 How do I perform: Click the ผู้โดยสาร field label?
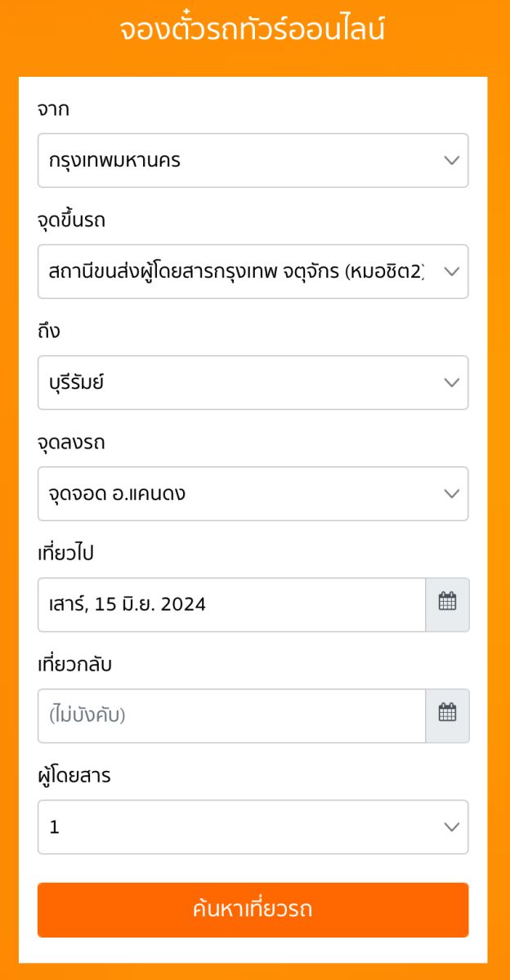coord(74,776)
